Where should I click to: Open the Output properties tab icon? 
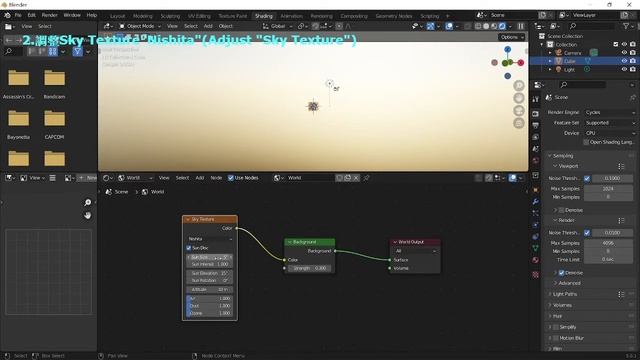(536, 125)
